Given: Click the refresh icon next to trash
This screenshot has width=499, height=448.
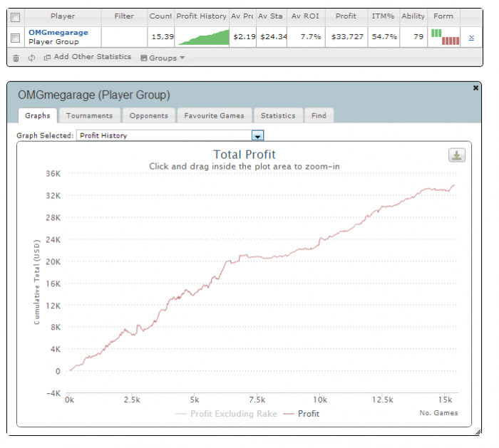Looking at the screenshot, I should click(x=31, y=58).
